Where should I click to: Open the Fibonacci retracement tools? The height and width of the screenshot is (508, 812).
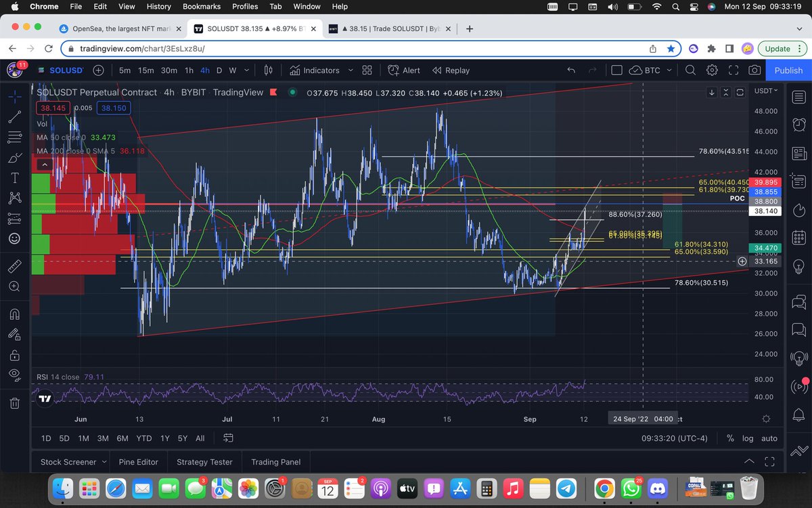[14, 137]
